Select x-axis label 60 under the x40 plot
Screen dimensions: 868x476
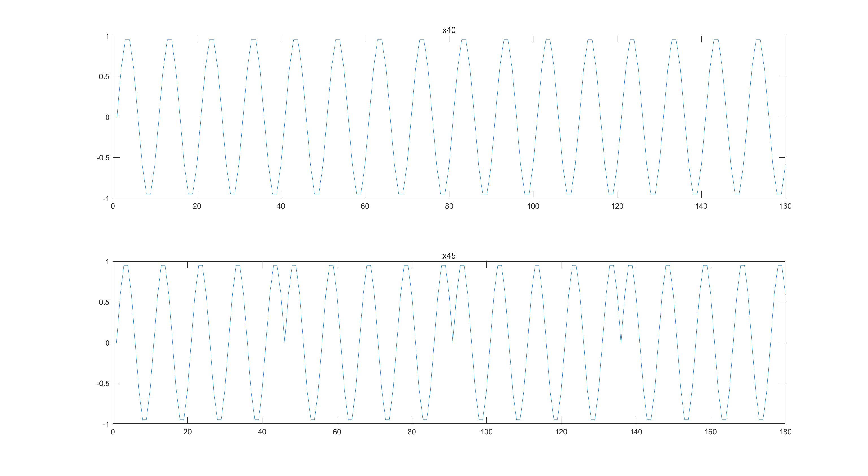tap(365, 206)
